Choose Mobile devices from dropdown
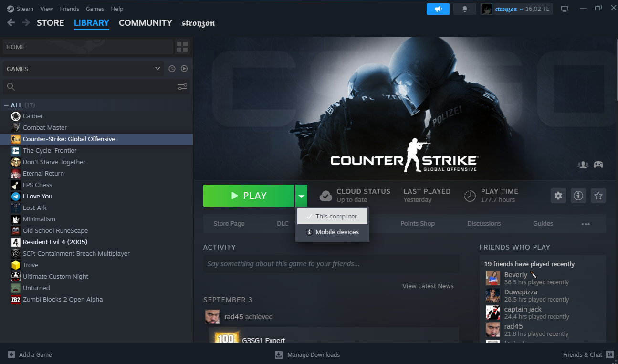 click(x=333, y=232)
